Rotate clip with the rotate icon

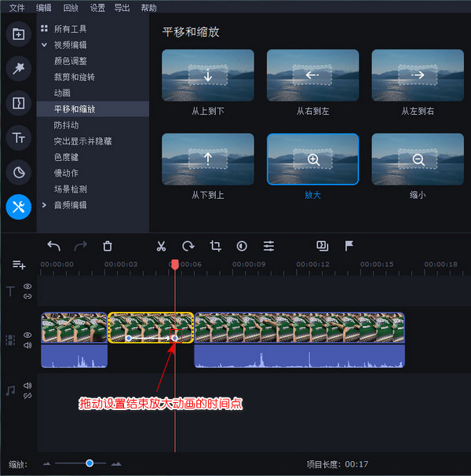tap(188, 246)
